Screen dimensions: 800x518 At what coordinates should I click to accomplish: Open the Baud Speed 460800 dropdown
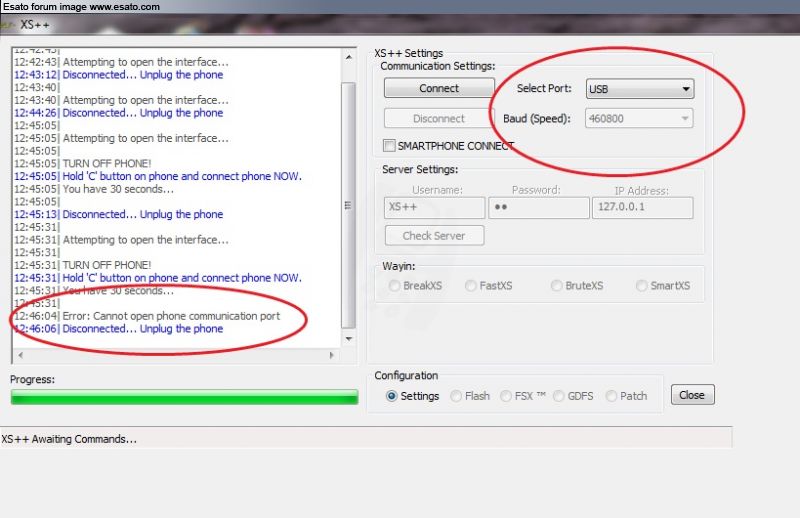point(639,118)
